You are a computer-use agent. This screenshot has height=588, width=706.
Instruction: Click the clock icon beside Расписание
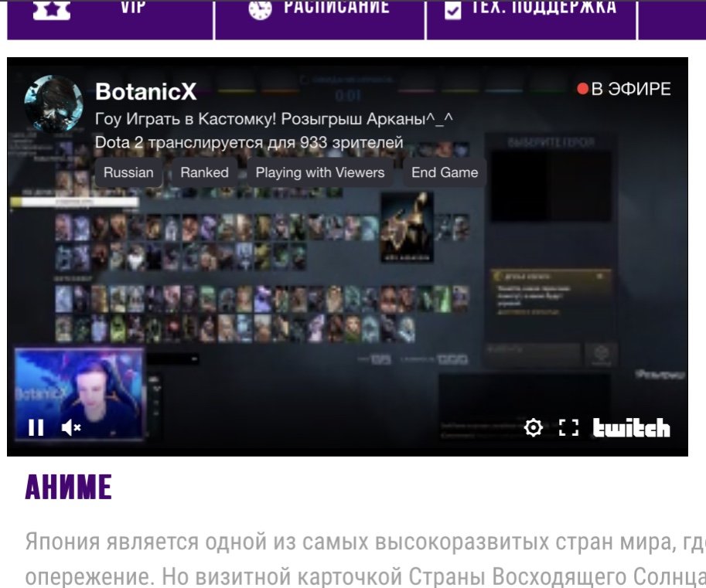point(261,9)
